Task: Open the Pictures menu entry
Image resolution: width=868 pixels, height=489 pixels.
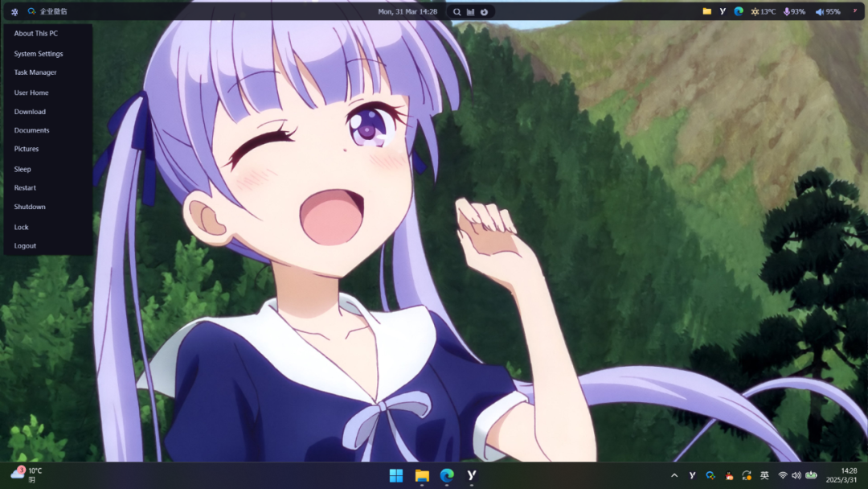Action: pyautogui.click(x=27, y=149)
